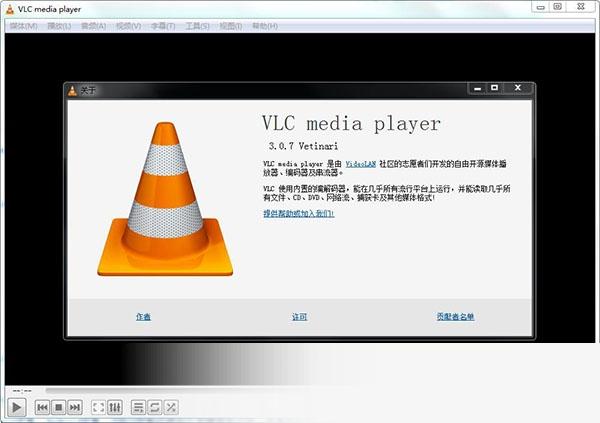
Task: Toggle fullscreen video mode
Action: [x=98, y=407]
